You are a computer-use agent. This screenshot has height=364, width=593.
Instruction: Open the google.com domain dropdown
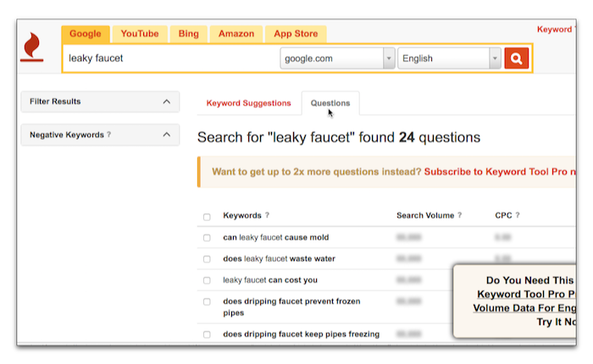pos(337,58)
